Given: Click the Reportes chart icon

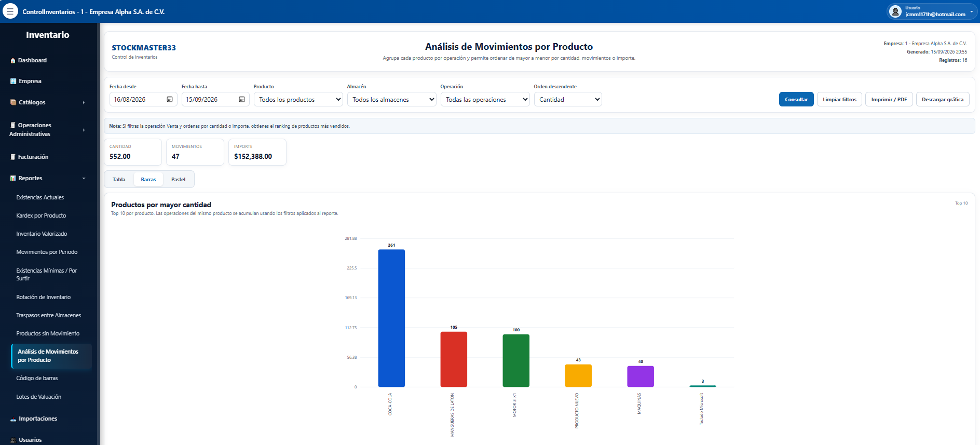Looking at the screenshot, I should 13,179.
